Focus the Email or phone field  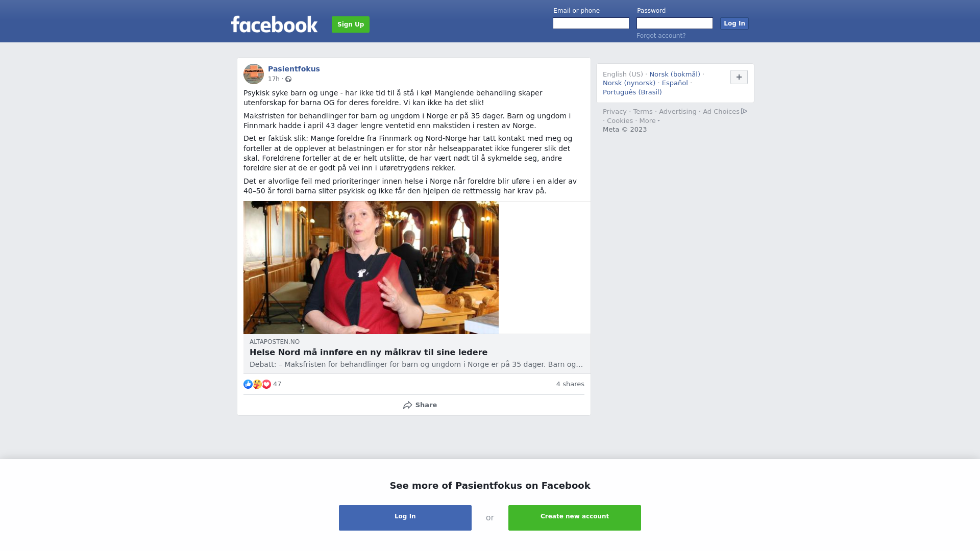coord(591,23)
